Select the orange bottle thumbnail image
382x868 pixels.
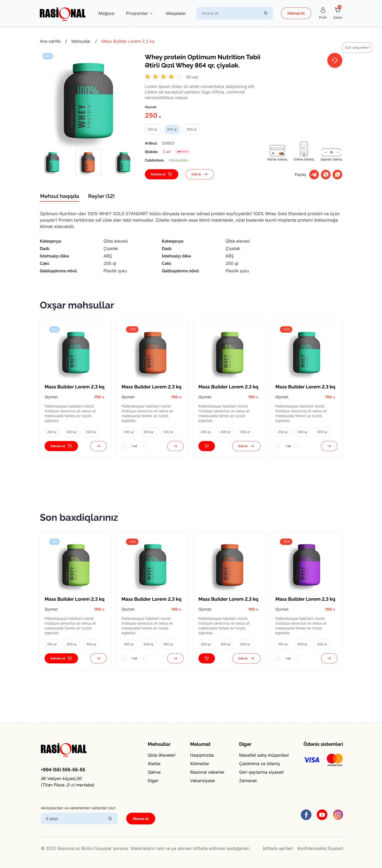click(88, 162)
